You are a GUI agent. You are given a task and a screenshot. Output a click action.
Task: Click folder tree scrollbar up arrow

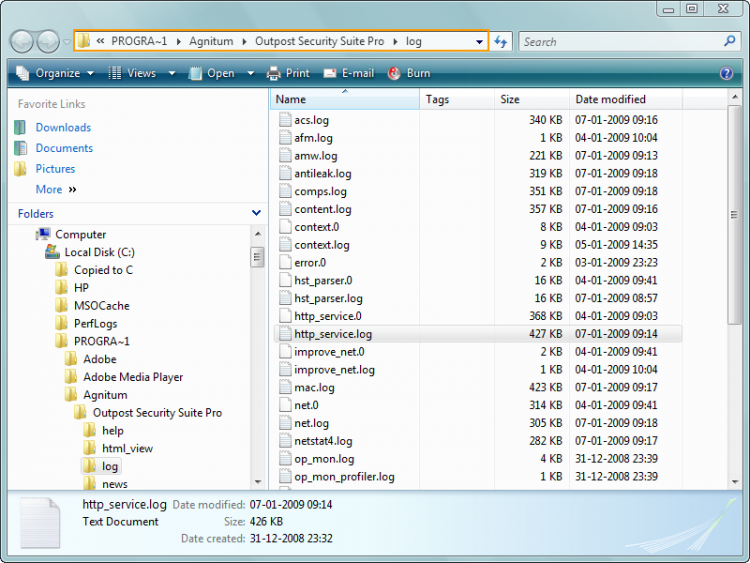258,234
